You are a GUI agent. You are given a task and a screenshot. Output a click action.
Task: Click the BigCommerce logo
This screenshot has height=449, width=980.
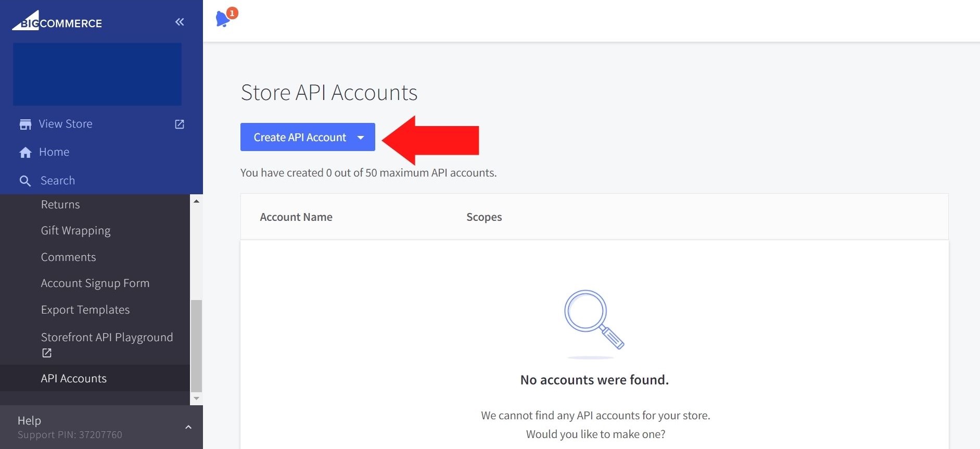[x=57, y=21]
